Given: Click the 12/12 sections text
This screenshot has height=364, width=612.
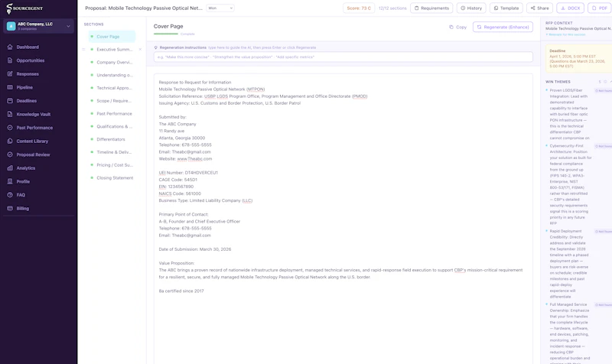Looking at the screenshot, I should click(392, 8).
